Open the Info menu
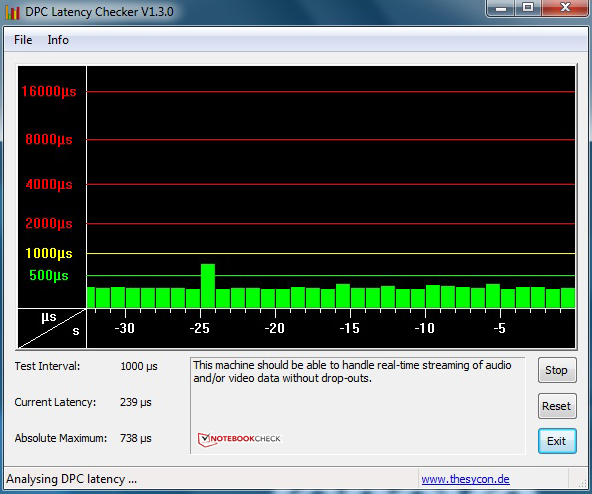 click(58, 40)
